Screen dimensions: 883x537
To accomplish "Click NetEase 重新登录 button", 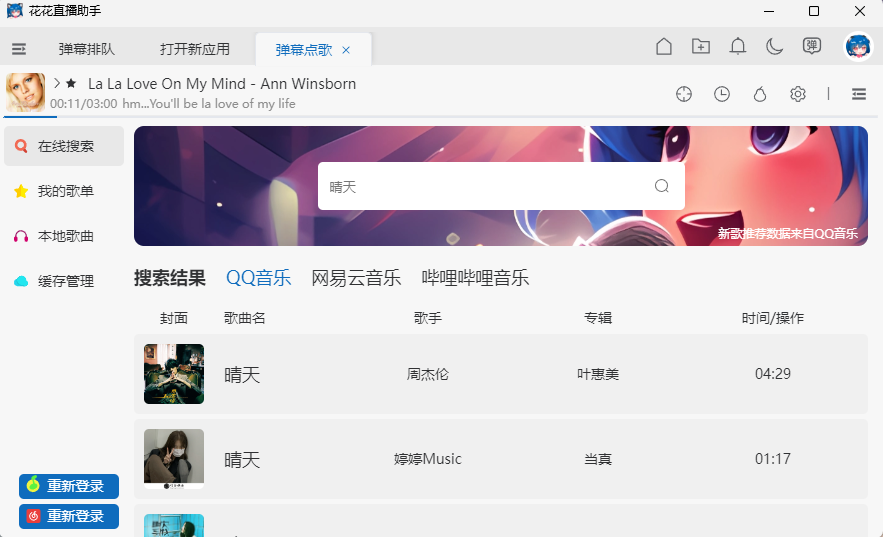I will pos(69,516).
